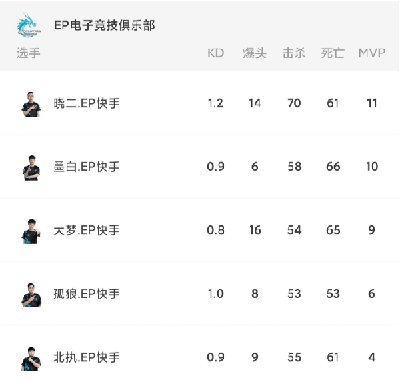Screen dimensions: 400x382
Task: Select player avatar for 墨白.EP快手
Action: [31, 168]
